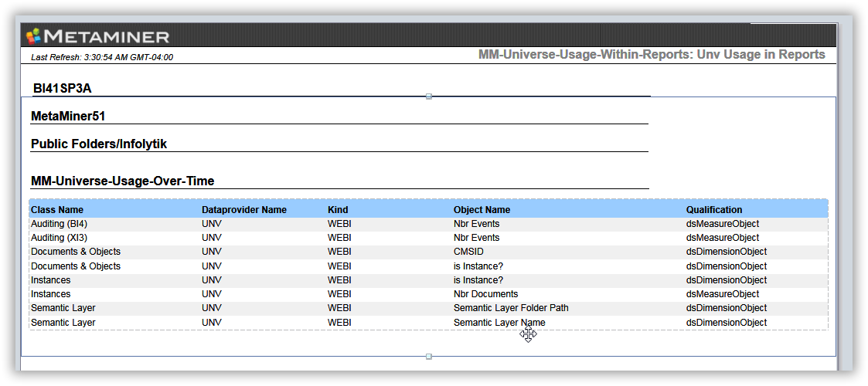Click the Metaminer logo in the header
Image resolution: width=868 pixels, height=386 pixels.
click(x=97, y=36)
